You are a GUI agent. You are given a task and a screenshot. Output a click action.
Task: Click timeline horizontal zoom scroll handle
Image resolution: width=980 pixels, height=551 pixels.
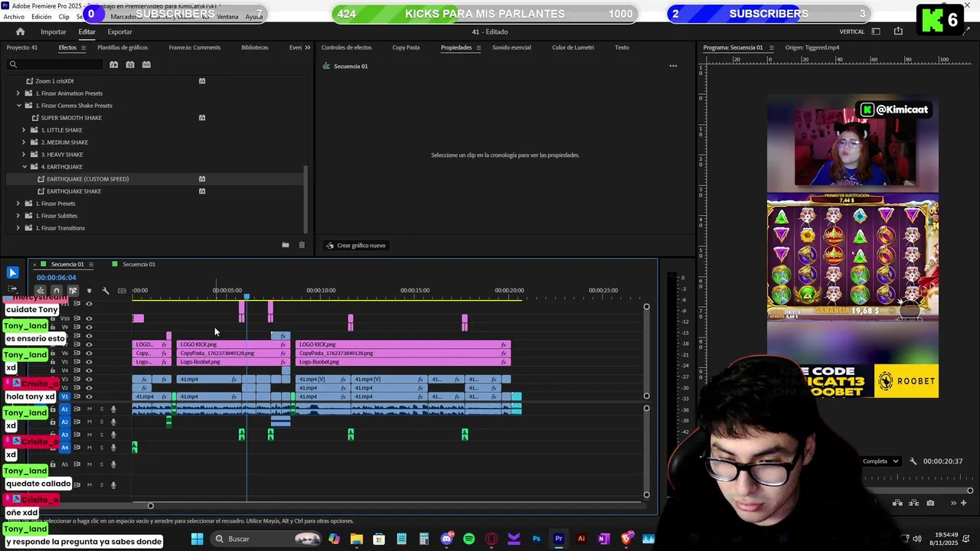pos(150,506)
